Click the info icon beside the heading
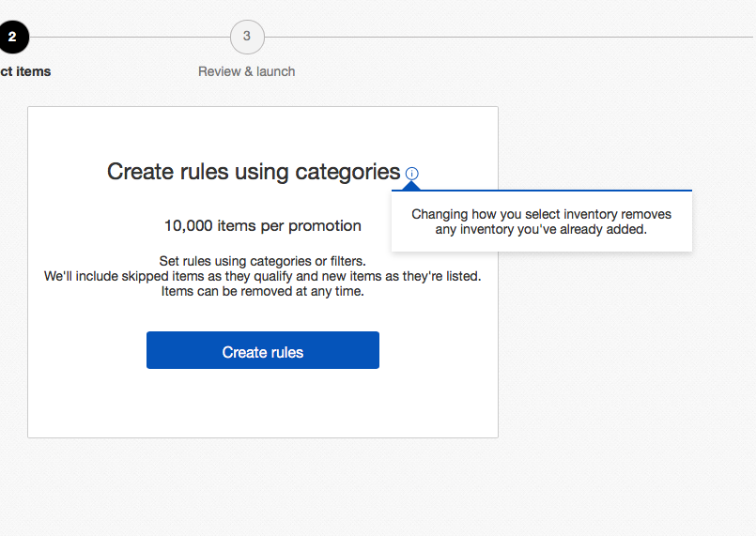The height and width of the screenshot is (536, 756). point(412,174)
